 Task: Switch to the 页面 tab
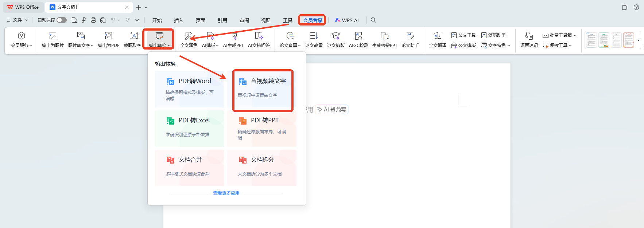(x=201, y=20)
